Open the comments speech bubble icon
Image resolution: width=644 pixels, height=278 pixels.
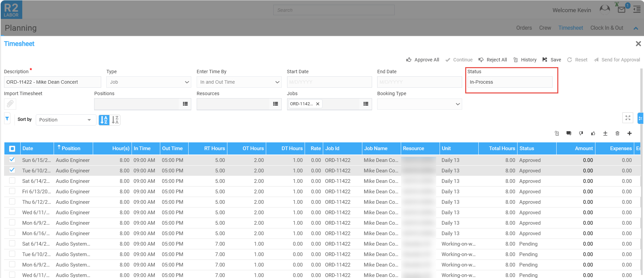569,134
